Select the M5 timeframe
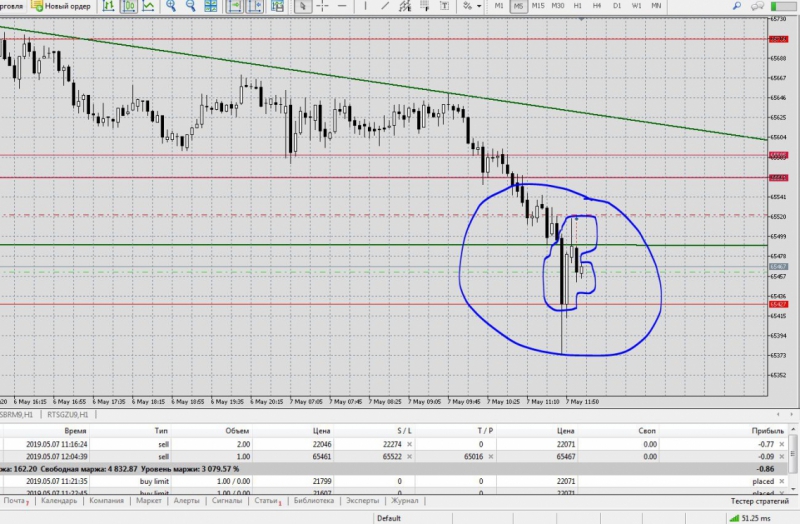 coord(518,6)
